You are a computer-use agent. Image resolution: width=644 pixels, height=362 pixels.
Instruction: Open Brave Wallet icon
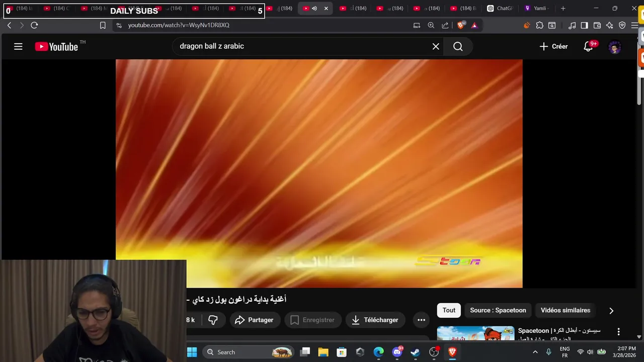click(x=597, y=25)
